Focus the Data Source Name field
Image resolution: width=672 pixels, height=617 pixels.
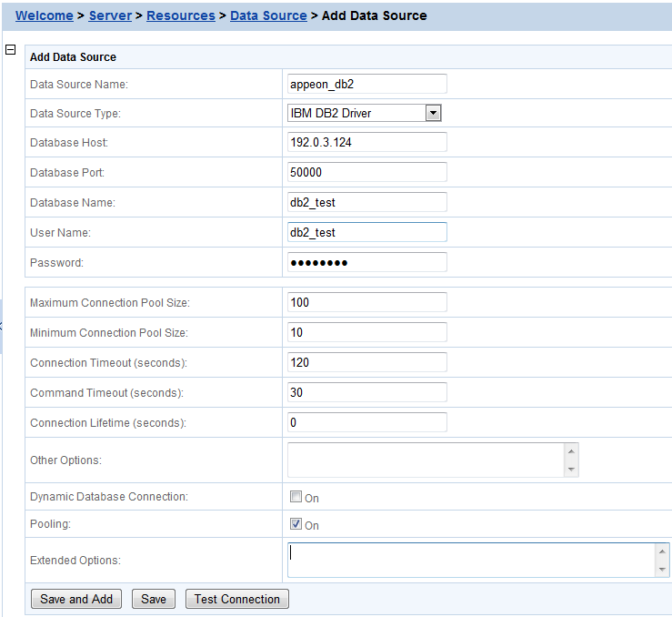366,84
